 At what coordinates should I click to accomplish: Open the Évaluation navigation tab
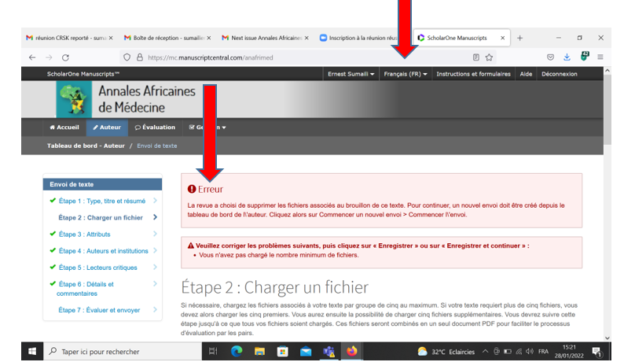155,127
